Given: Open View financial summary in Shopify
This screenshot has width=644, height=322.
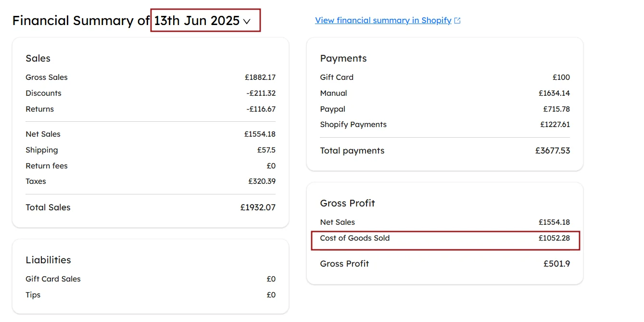Looking at the screenshot, I should click(383, 20).
